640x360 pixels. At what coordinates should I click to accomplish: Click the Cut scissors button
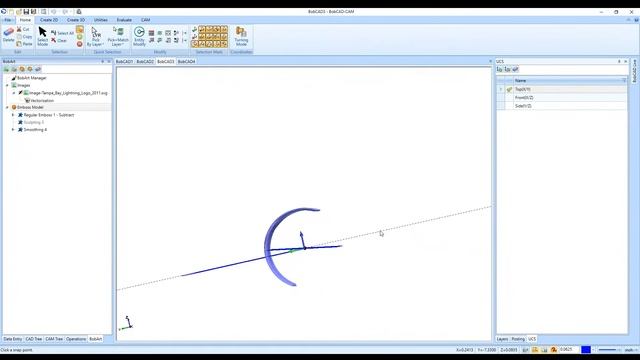(x=23, y=29)
